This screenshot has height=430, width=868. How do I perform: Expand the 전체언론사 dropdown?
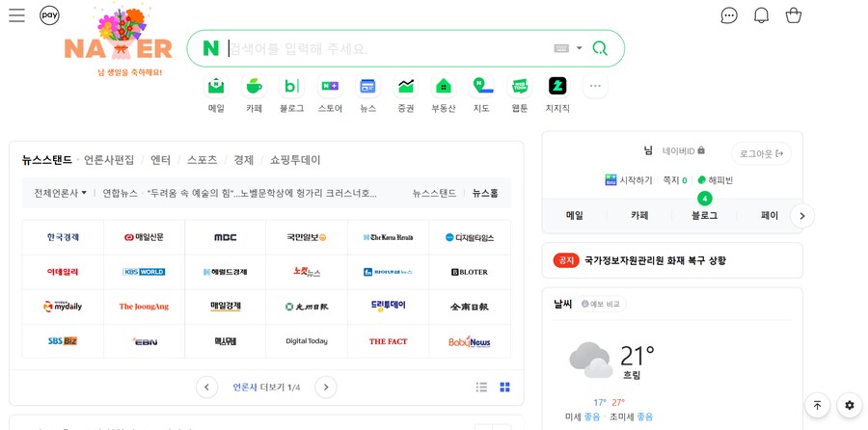tap(60, 193)
